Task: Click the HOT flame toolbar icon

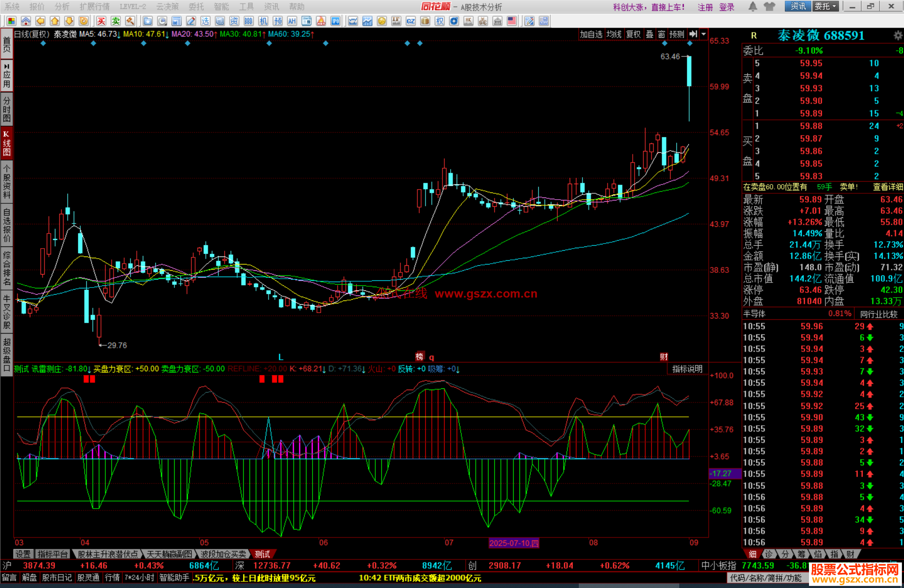Action: (x=321, y=21)
